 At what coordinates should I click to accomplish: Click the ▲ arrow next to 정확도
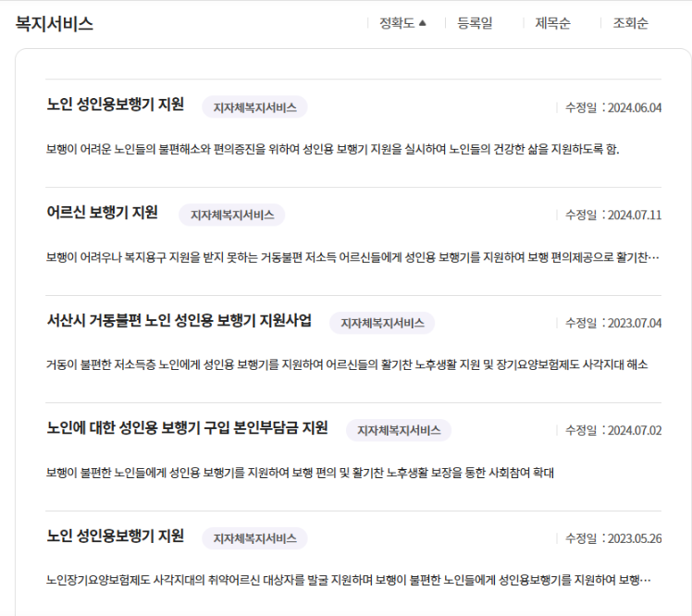pos(423,24)
